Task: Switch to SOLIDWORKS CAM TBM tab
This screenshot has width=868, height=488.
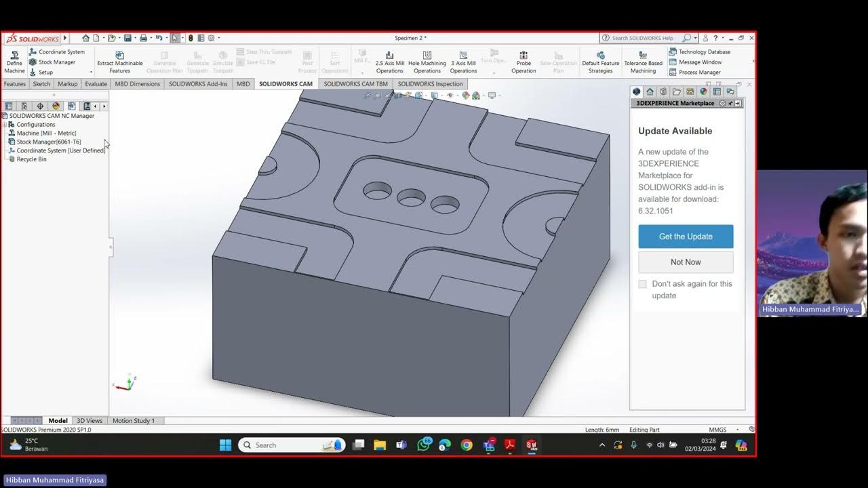Action: [x=355, y=84]
